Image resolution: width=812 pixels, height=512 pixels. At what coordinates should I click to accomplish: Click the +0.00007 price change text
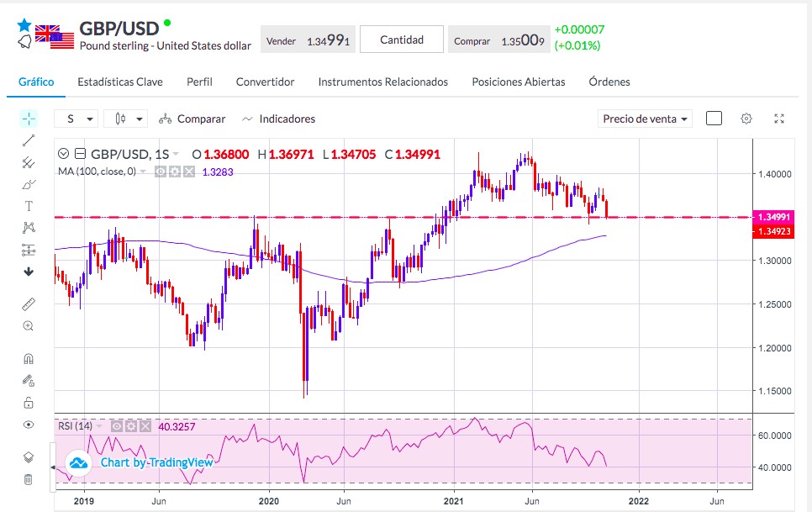(x=579, y=29)
